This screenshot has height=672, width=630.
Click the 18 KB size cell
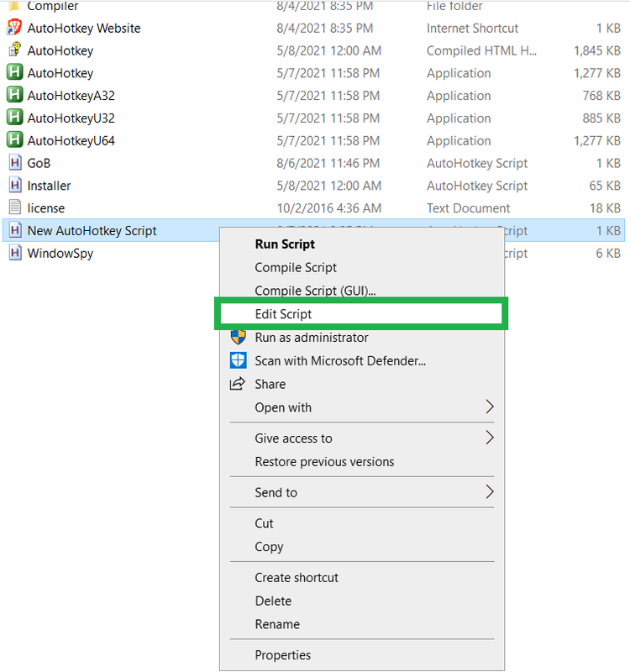click(605, 208)
